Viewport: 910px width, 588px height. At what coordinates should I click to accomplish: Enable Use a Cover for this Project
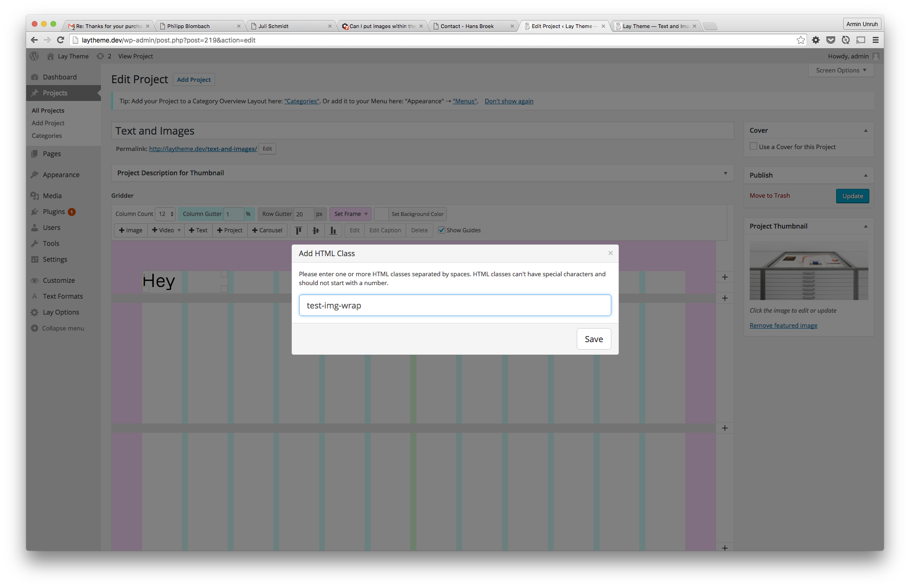[753, 146]
